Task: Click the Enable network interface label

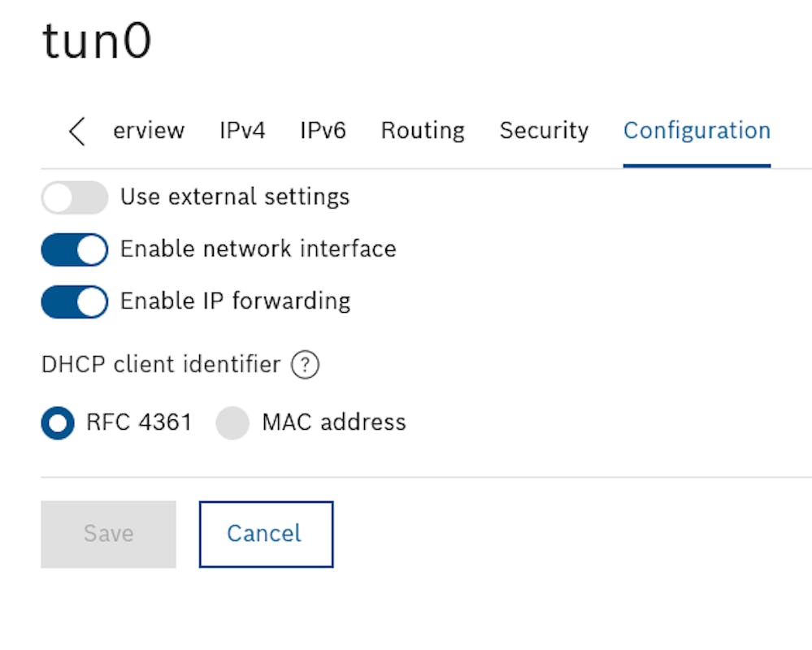Action: [x=258, y=249]
